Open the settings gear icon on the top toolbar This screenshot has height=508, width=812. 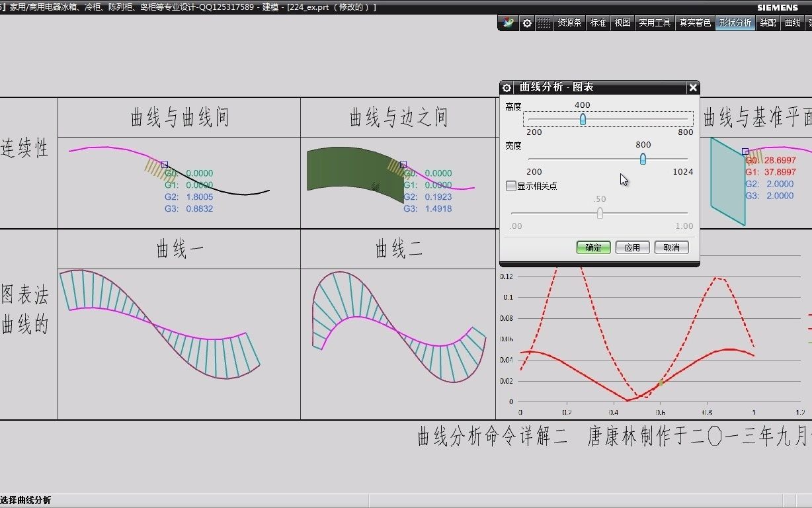click(x=527, y=22)
